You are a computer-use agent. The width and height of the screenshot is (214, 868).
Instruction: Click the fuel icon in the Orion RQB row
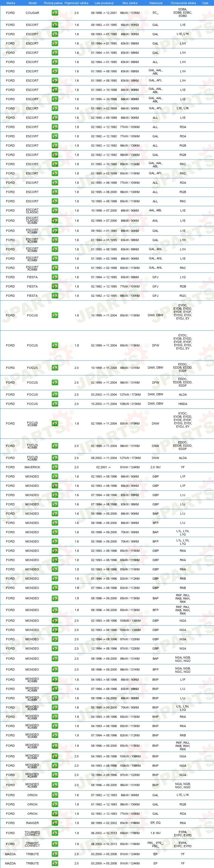(55, 804)
